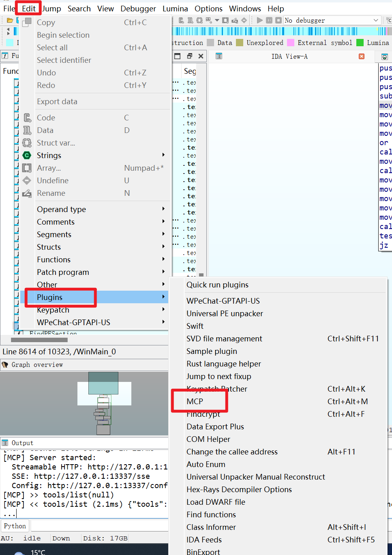Click the IDA View-A tab icon
Image resolution: width=392 pixels, height=555 pixels.
[219, 56]
